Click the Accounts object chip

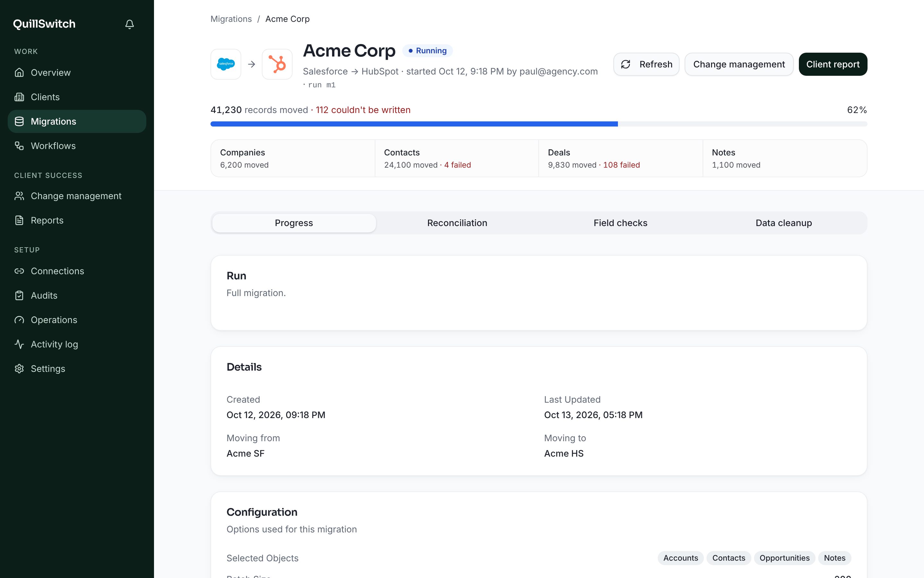tap(680, 558)
